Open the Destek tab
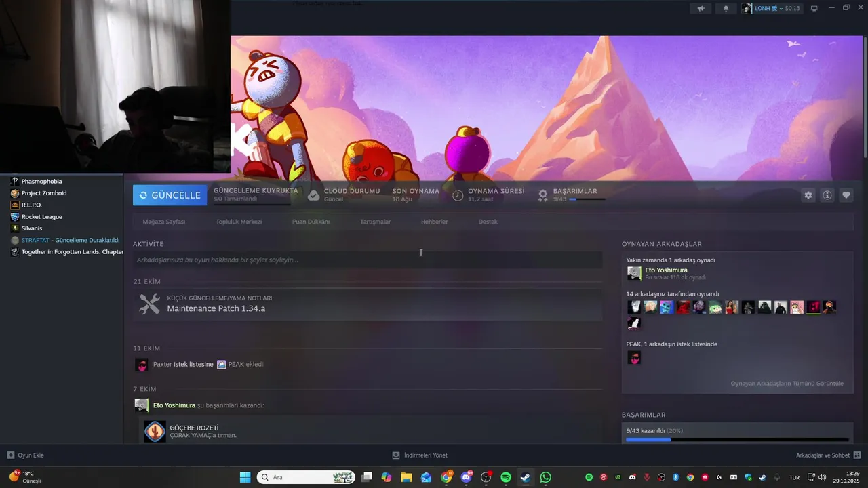Image resolution: width=868 pixels, height=488 pixels. click(488, 222)
